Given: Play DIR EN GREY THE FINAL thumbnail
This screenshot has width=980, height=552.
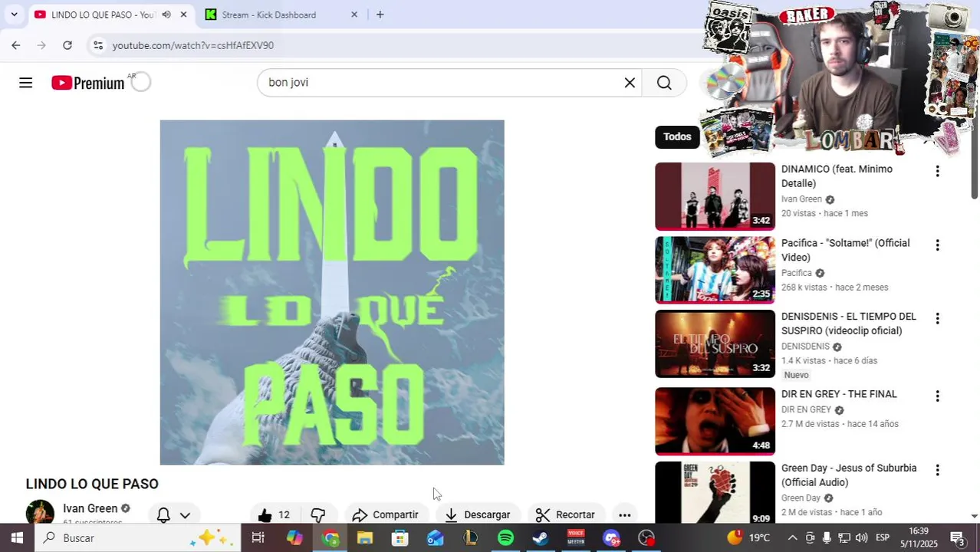Looking at the screenshot, I should click(x=715, y=421).
